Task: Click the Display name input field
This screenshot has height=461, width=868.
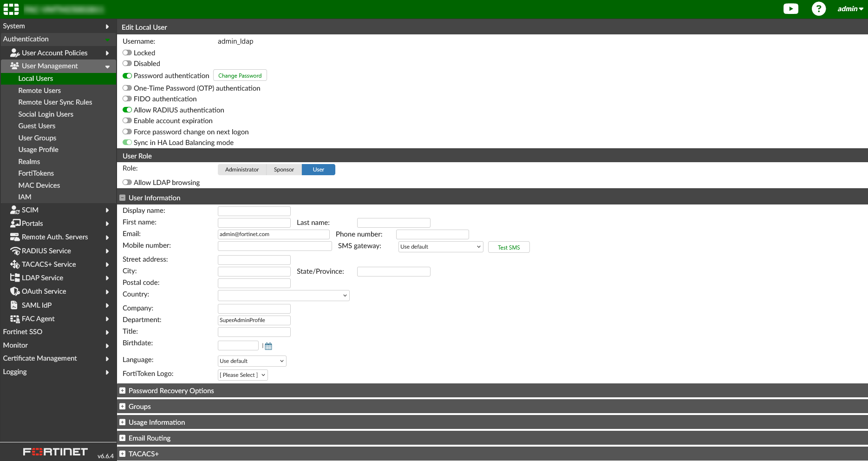Action: 254,211
